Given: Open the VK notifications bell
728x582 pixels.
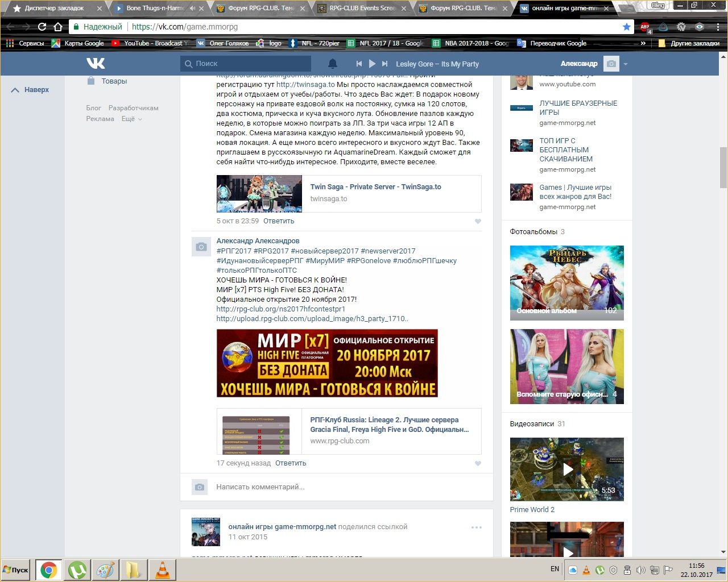Looking at the screenshot, I should pyautogui.click(x=333, y=64).
